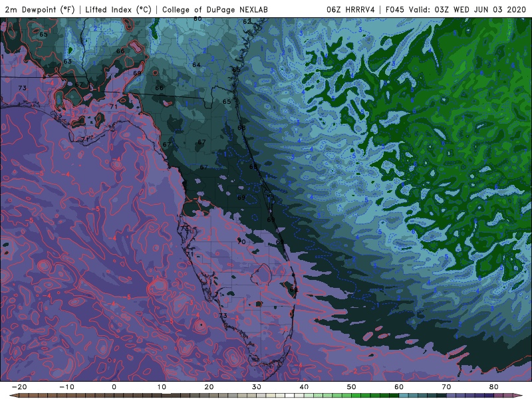Viewport: 532px width, 399px height.
Task: Click the '2m Dewpoint (°F)' title text
Action: pos(40,9)
